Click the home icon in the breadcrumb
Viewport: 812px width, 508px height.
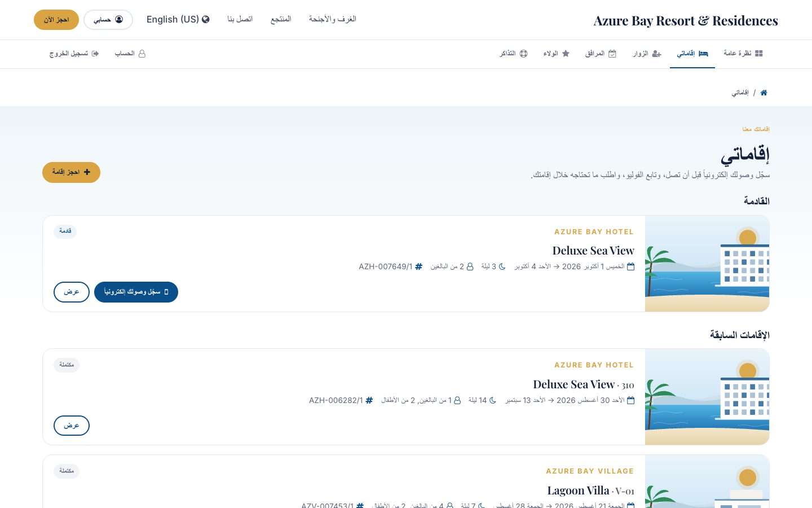click(x=764, y=93)
